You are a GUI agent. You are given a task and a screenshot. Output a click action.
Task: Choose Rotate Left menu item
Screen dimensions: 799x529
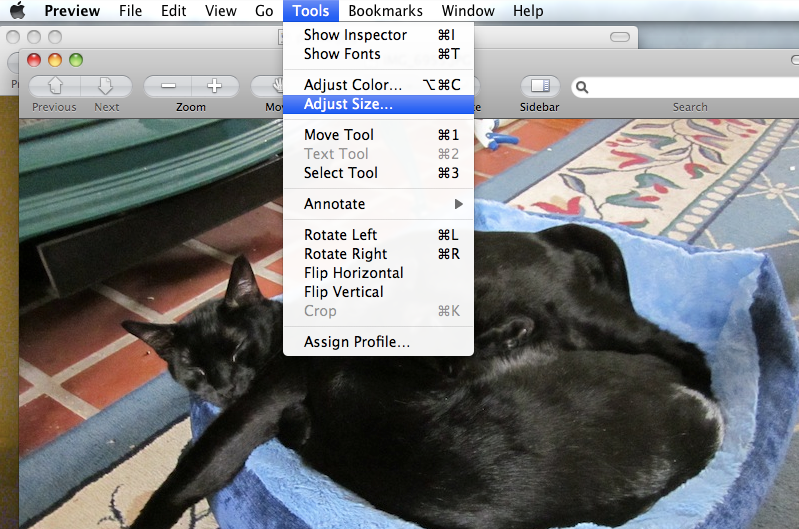[x=379, y=235]
